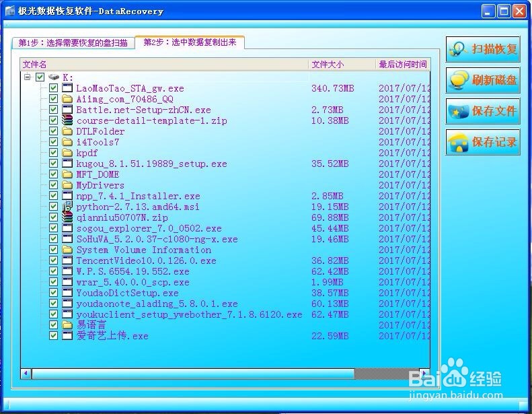Switch to 第1步 选择需要恢复的盘扫描 tab
The height and width of the screenshot is (414, 532).
pyautogui.click(x=73, y=43)
